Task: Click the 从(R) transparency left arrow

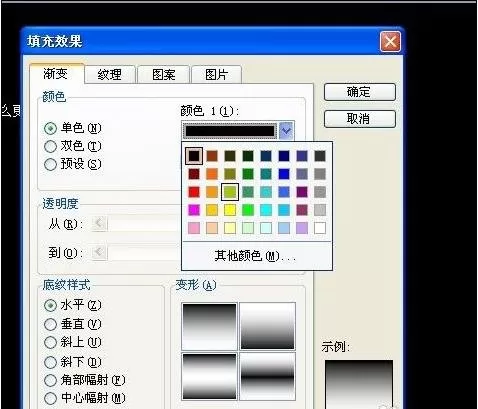Action: pos(99,223)
